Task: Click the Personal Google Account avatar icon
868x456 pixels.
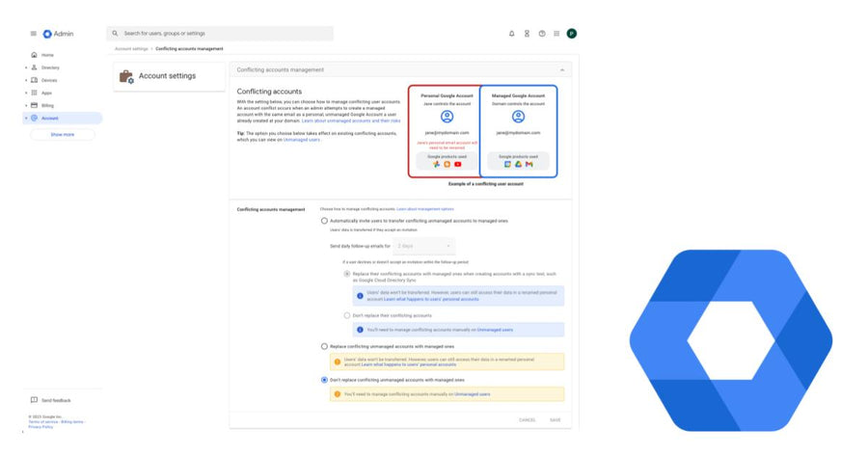Action: (447, 117)
